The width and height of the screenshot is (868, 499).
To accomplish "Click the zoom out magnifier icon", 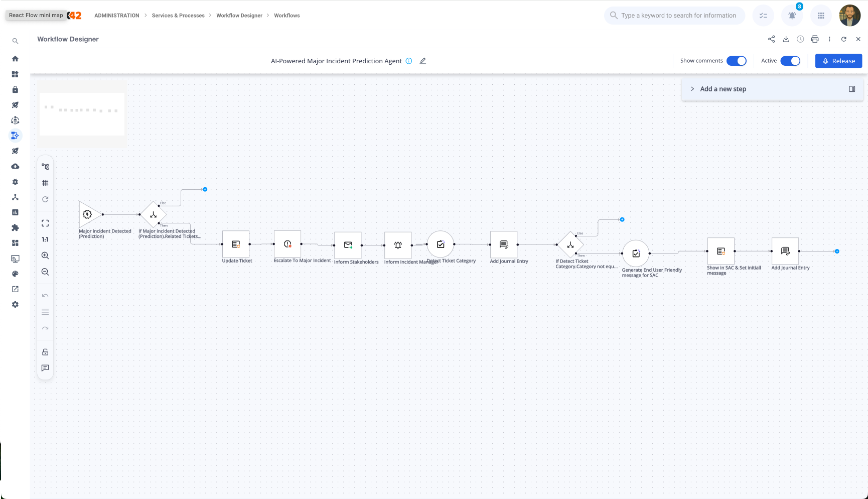I will click(45, 272).
